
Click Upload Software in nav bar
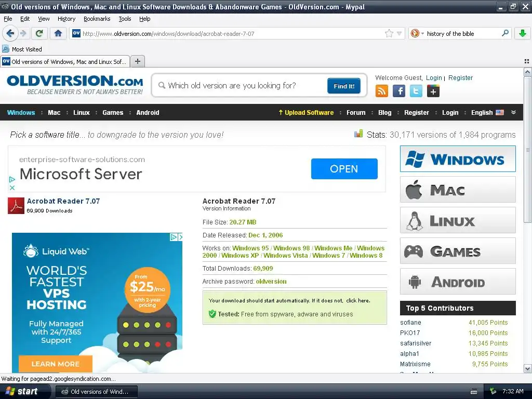pyautogui.click(x=306, y=112)
